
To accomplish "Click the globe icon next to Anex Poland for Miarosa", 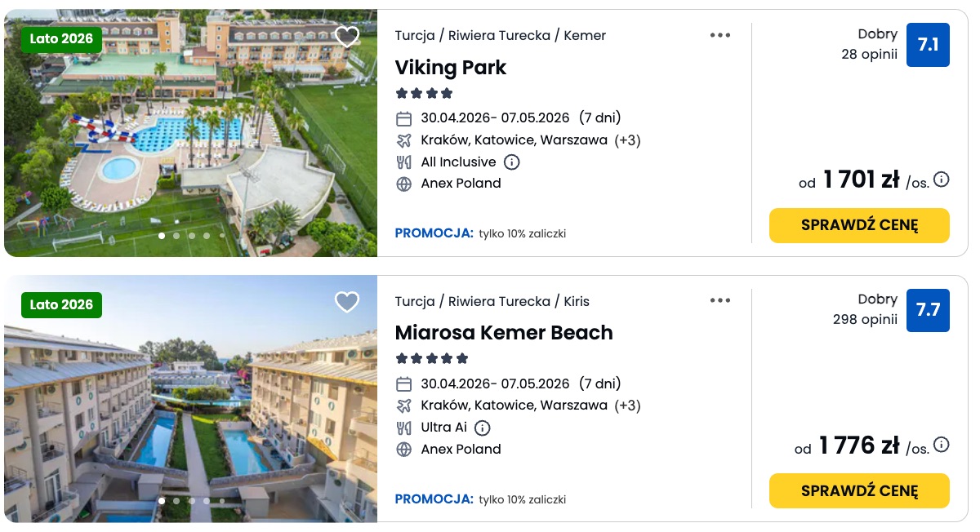I will [403, 449].
